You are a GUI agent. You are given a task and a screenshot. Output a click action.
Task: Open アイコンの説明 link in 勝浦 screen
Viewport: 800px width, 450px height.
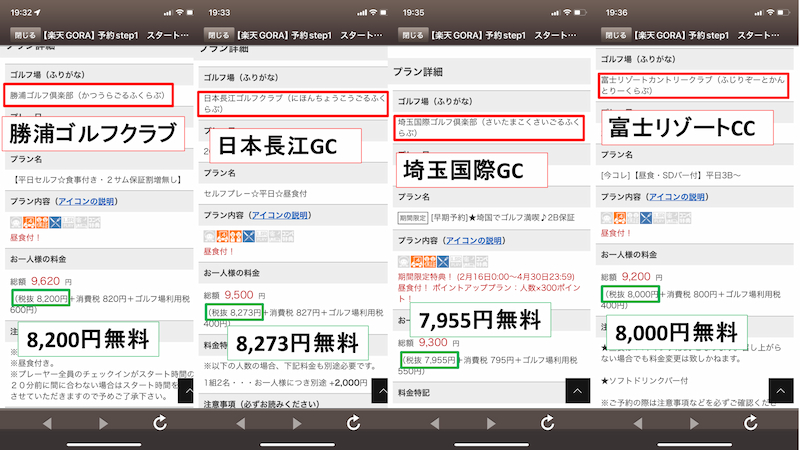click(86, 202)
